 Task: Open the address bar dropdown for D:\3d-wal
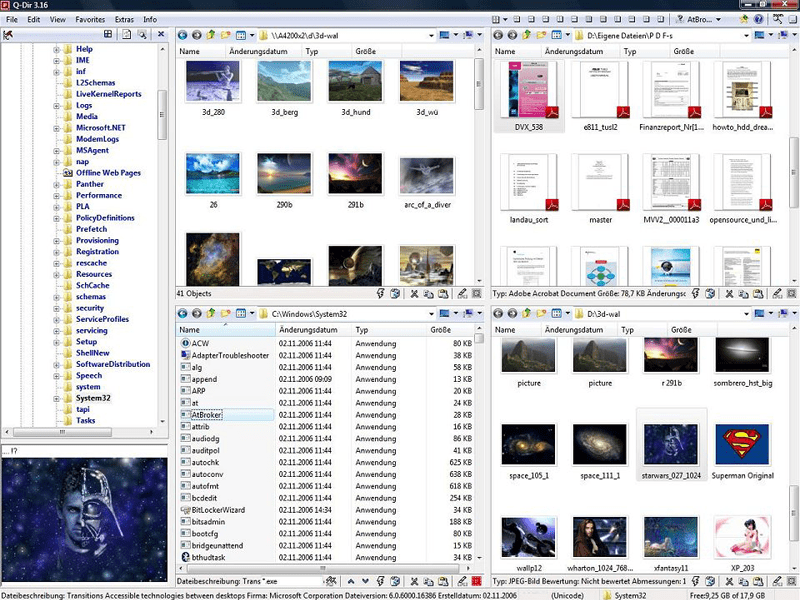click(x=746, y=313)
